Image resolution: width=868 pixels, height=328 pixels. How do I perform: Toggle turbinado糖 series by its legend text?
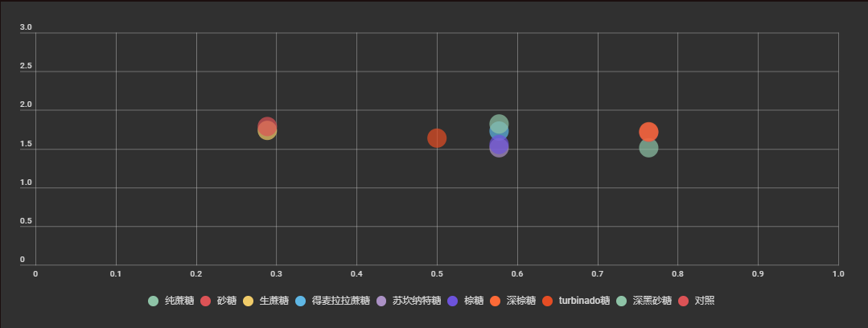584,301
